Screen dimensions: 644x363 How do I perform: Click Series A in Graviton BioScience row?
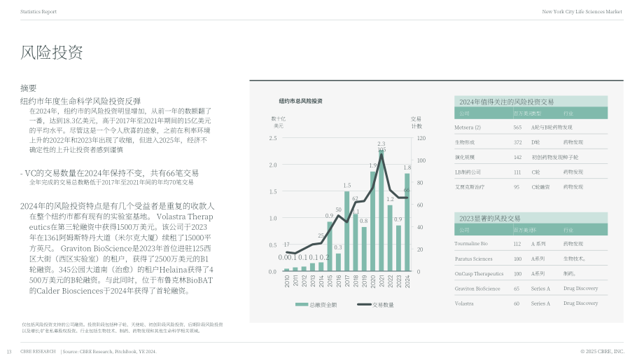[540, 289]
